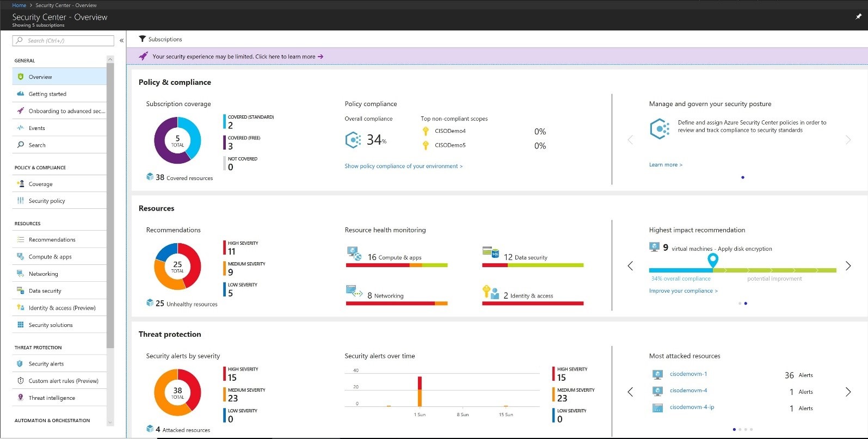The height and width of the screenshot is (439, 868).
Task: Click the Data security sidebar icon
Action: [21, 290]
